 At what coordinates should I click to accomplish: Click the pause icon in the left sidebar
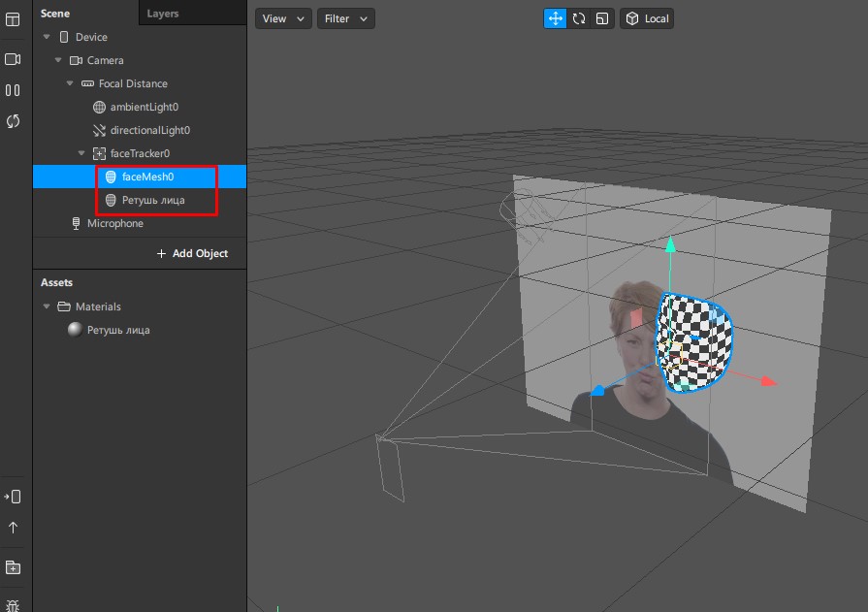coord(13,90)
